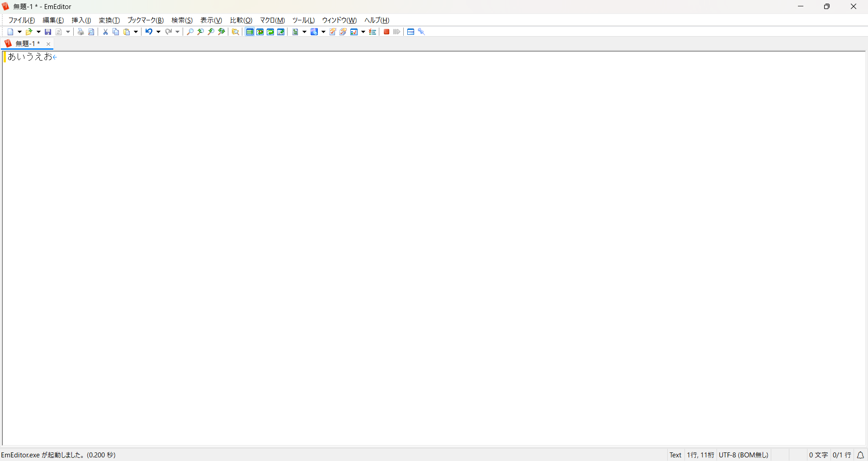Screen dimensions: 868x461
Task: Click the Save floppy disk icon
Action: click(x=48, y=32)
